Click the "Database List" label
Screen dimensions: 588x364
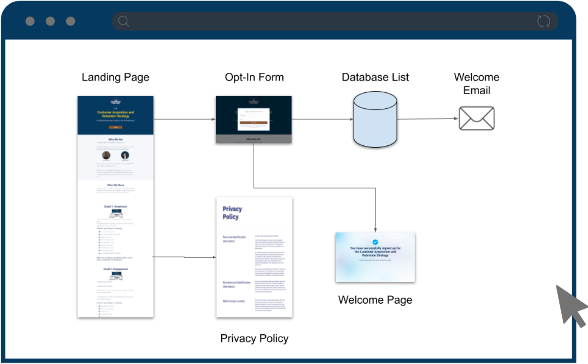point(375,77)
